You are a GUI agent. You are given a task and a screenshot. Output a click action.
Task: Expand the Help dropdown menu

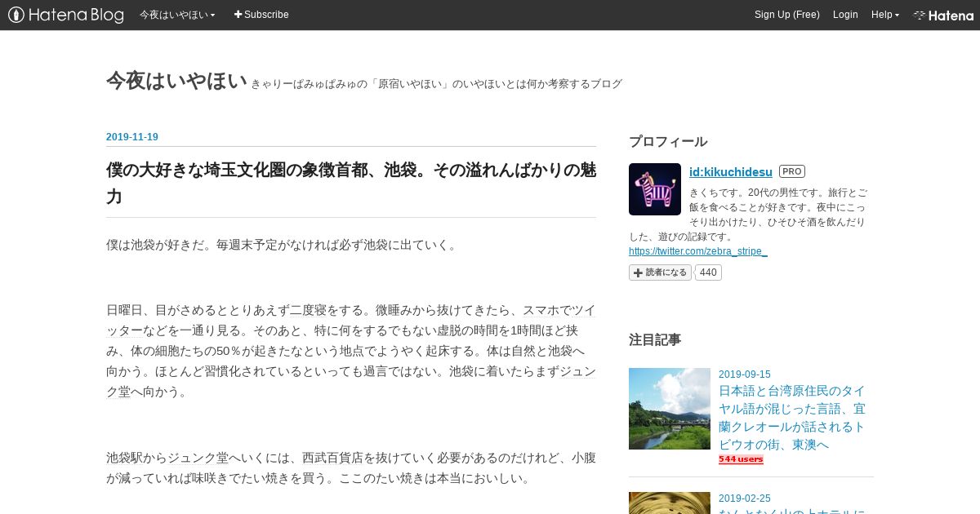click(x=885, y=15)
